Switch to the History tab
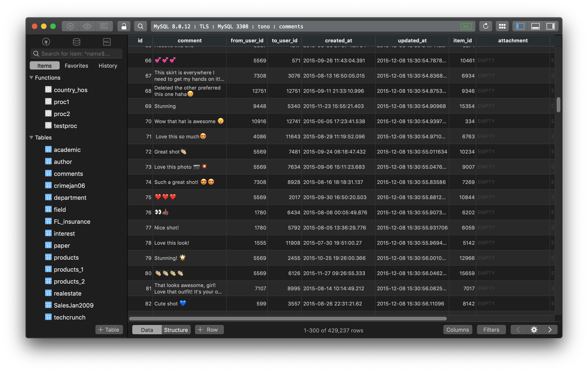Image resolution: width=588 pixels, height=372 pixels. [108, 66]
